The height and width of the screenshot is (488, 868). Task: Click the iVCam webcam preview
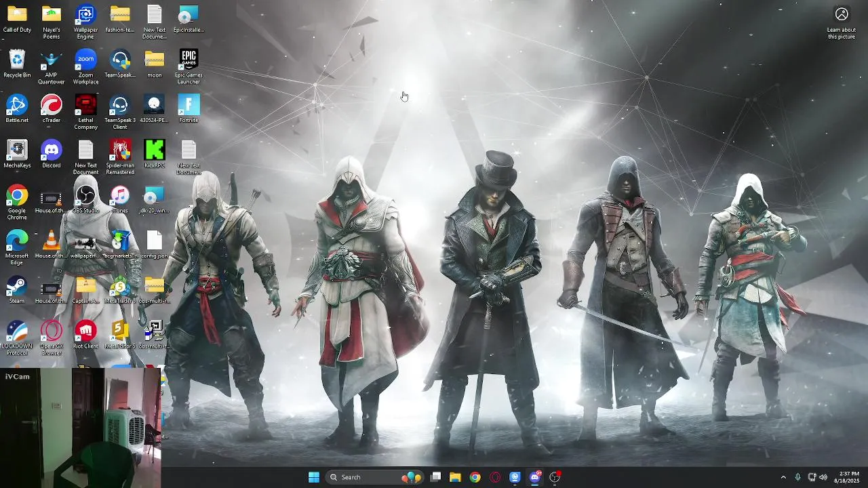[x=81, y=428]
